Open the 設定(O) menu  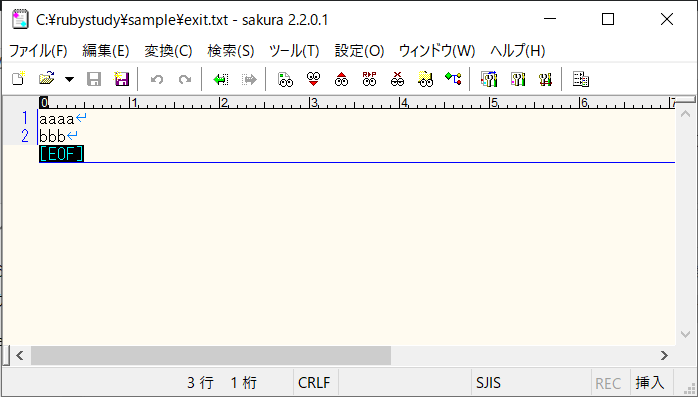[x=359, y=51]
